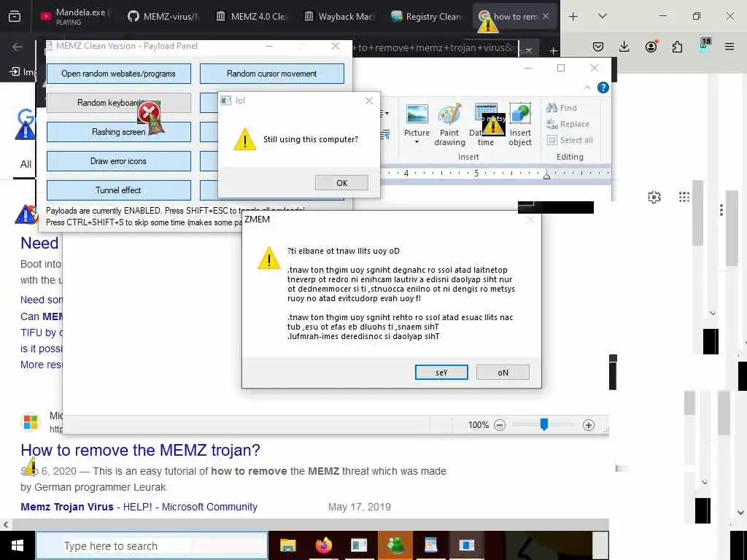747x560 pixels.
Task: Open Google apps grid icon
Action: coord(684,197)
